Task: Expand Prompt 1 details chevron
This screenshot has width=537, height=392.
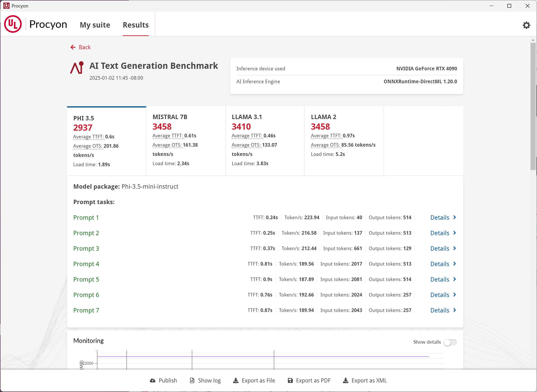Action: 455,217
